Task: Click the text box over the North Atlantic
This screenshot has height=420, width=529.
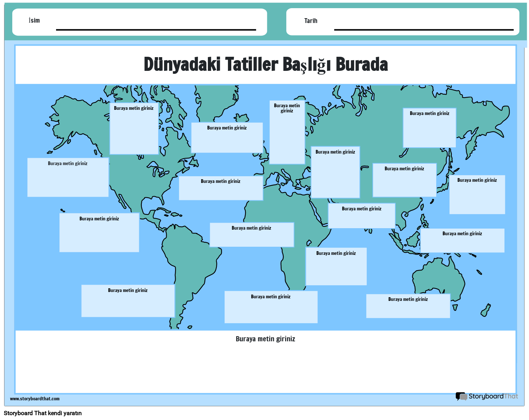Action: click(x=221, y=188)
